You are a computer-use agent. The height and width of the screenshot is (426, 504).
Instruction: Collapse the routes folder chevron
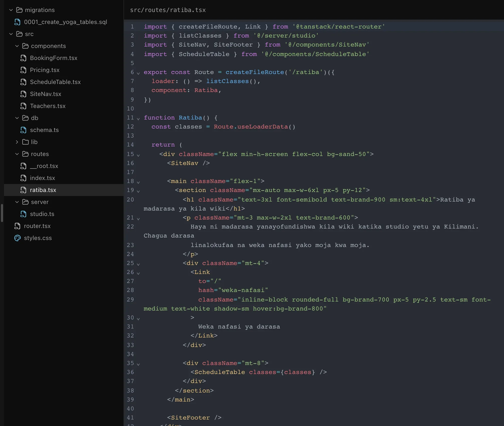point(17,154)
